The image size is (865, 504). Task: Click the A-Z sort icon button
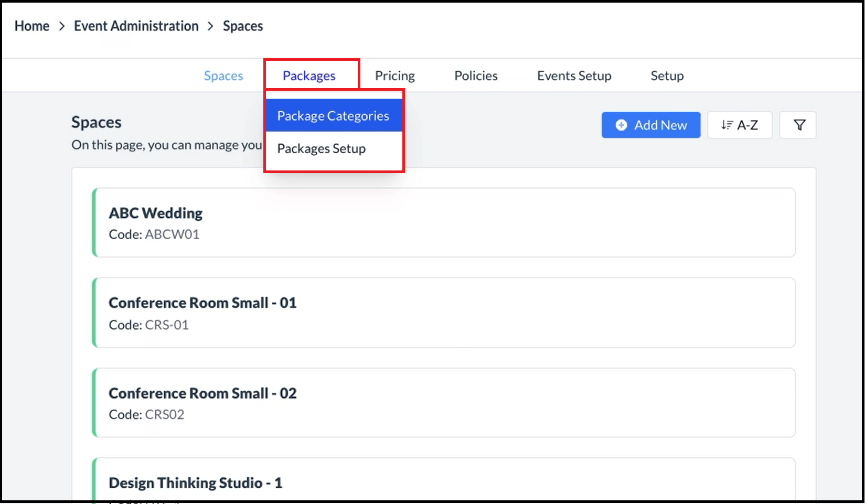[x=739, y=125]
